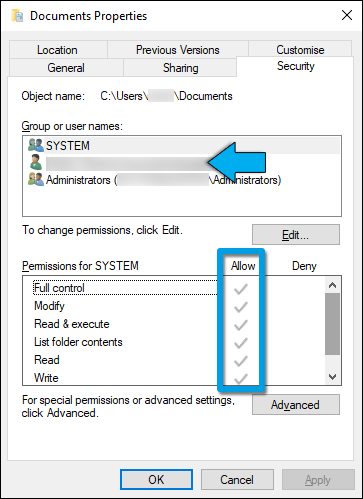Viewport: 363px width, 499px height.
Task: Click the Administrators group icon
Action: (x=36, y=180)
